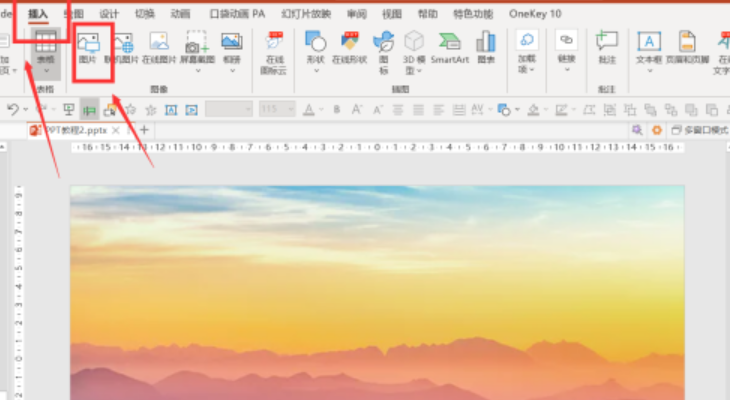
Task: Add a new document tab with plus button
Action: coord(144,130)
